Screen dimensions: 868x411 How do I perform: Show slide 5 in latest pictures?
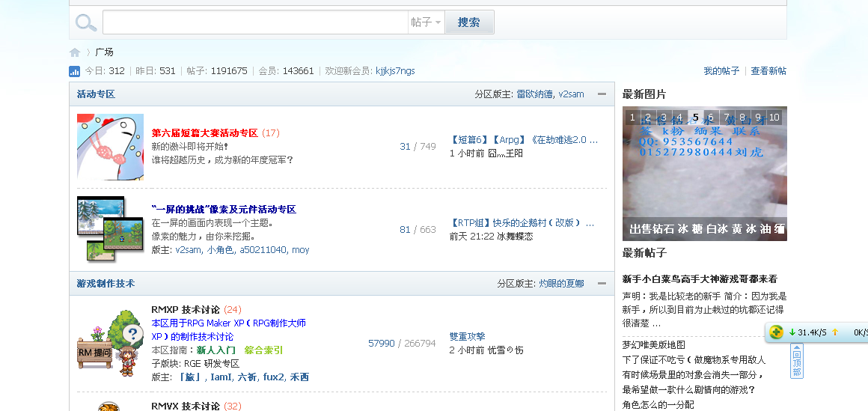pyautogui.click(x=695, y=118)
